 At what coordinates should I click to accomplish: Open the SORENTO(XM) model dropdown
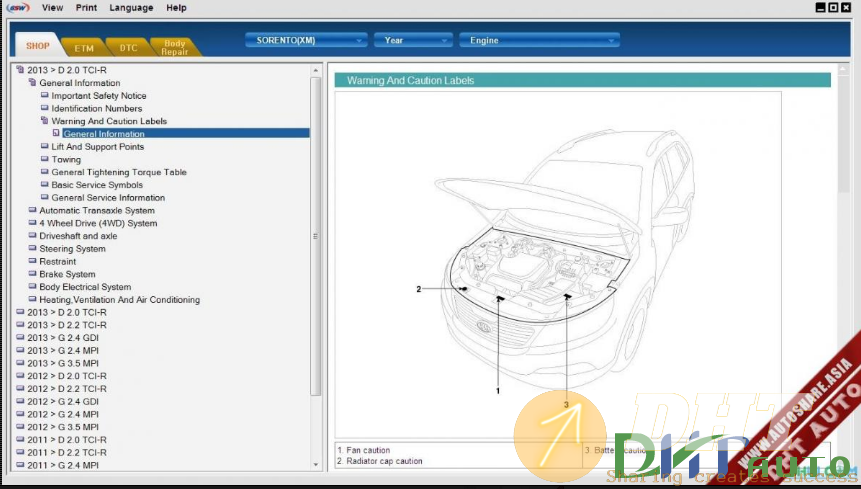coord(305,40)
